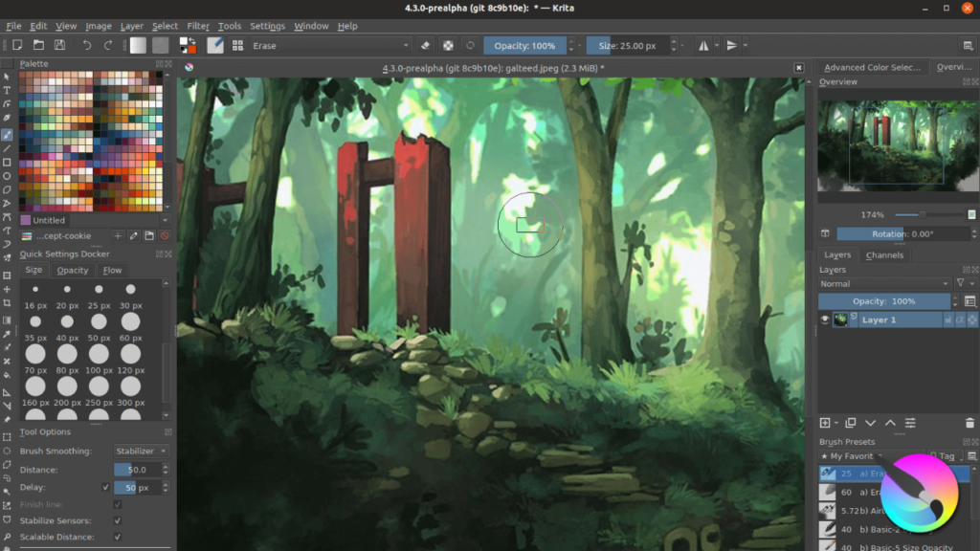Move Layer 1 up in the stack

pos(891,423)
